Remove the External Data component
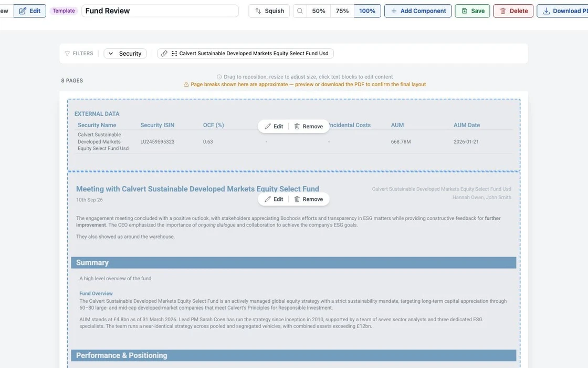The width and height of the screenshot is (588, 368). click(x=309, y=126)
